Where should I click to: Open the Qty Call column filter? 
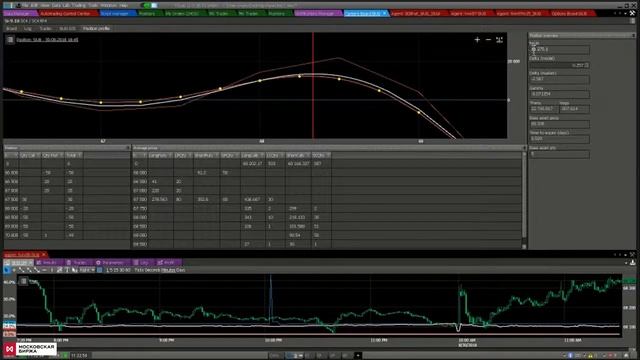pyautogui.click(x=38, y=155)
